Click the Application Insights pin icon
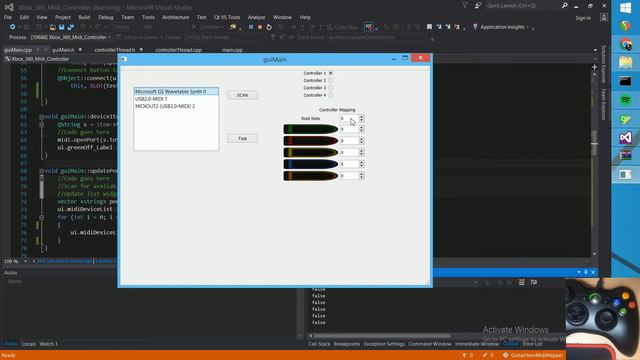Viewport: 640px width, 360px height. pyautogui.click(x=475, y=27)
